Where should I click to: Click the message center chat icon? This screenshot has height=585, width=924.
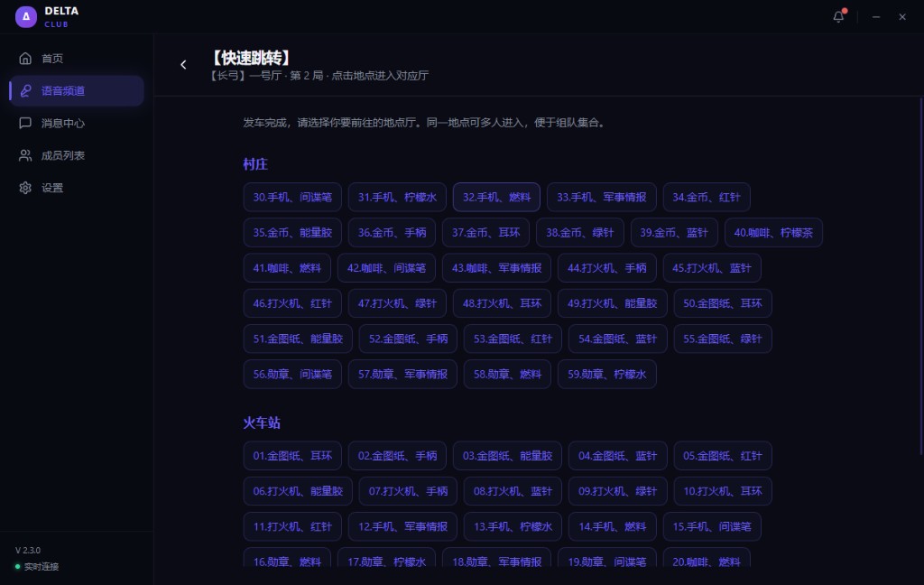click(x=25, y=124)
